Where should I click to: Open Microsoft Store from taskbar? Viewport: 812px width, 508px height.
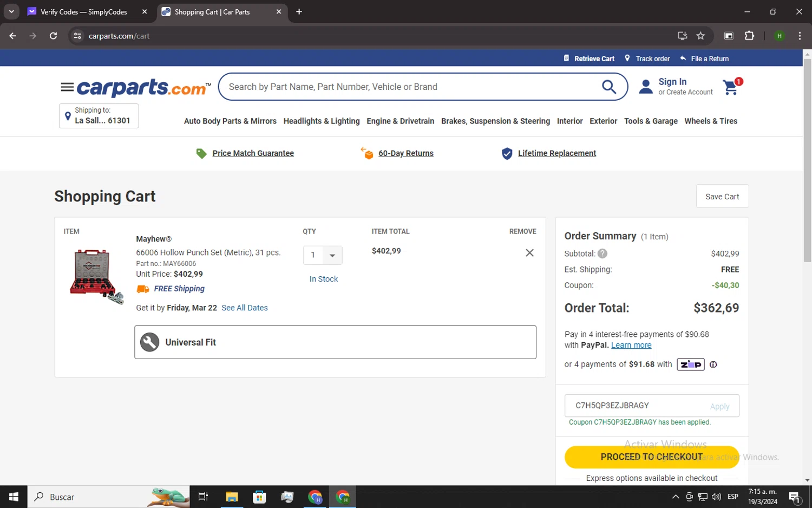click(259, 497)
